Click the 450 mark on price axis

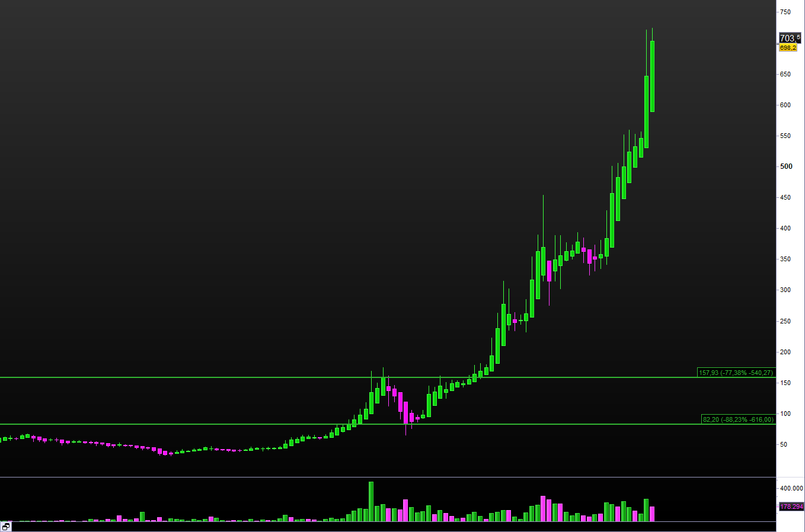point(785,197)
